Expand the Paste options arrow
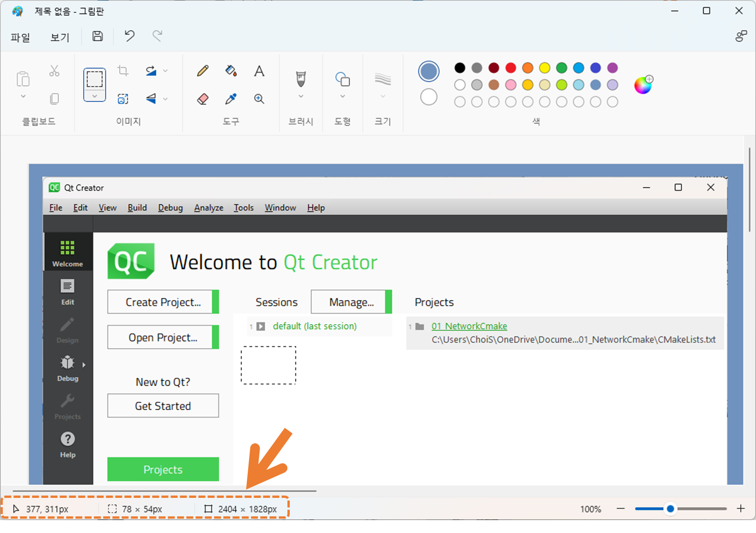This screenshot has height=533, width=756. [x=23, y=97]
